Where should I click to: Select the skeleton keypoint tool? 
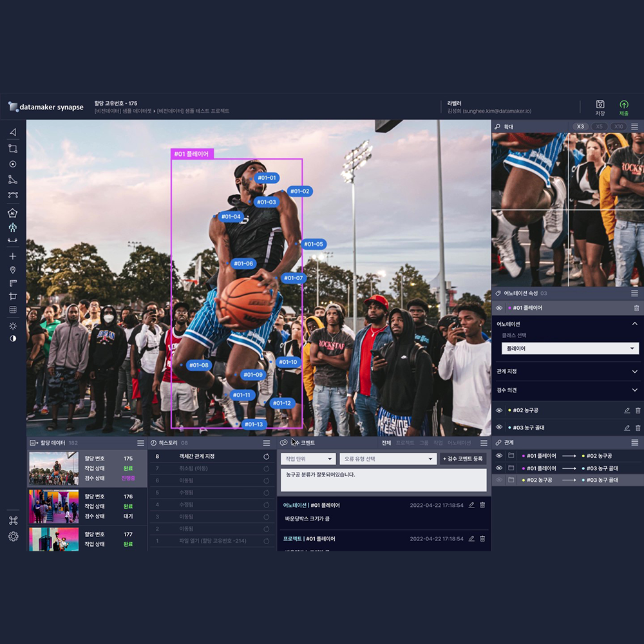[13, 227]
